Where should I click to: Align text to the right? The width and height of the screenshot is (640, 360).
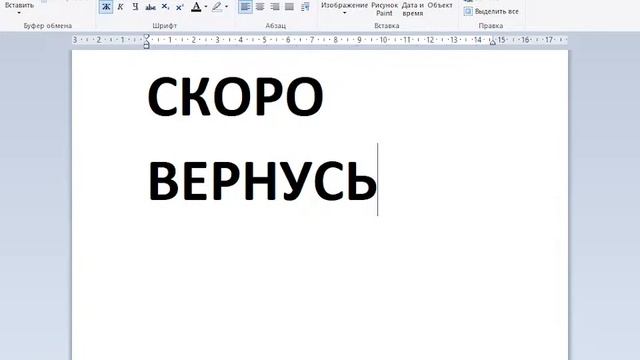275,7
